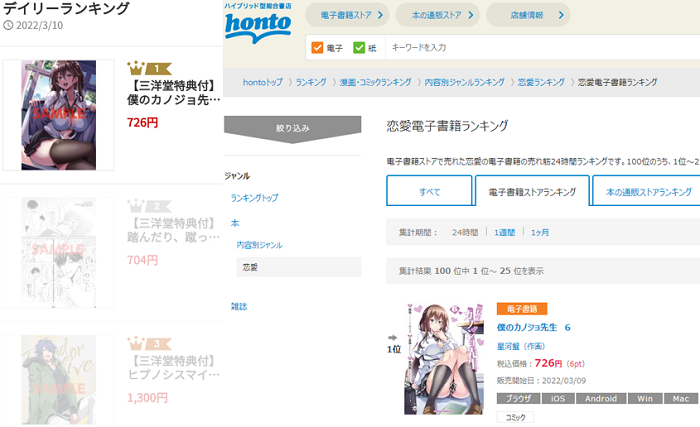Click the キーワードを入力 search field
This screenshot has width=700, height=427.
point(542,47)
